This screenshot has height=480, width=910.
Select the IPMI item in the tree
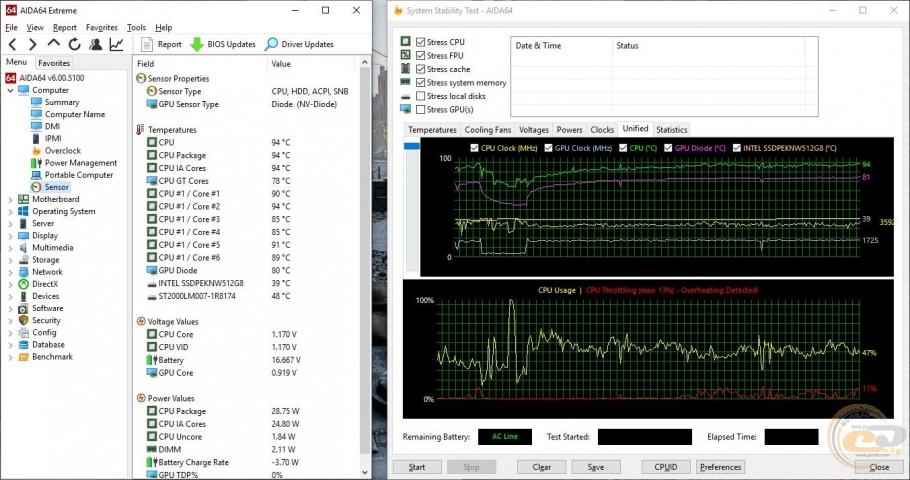click(46, 138)
